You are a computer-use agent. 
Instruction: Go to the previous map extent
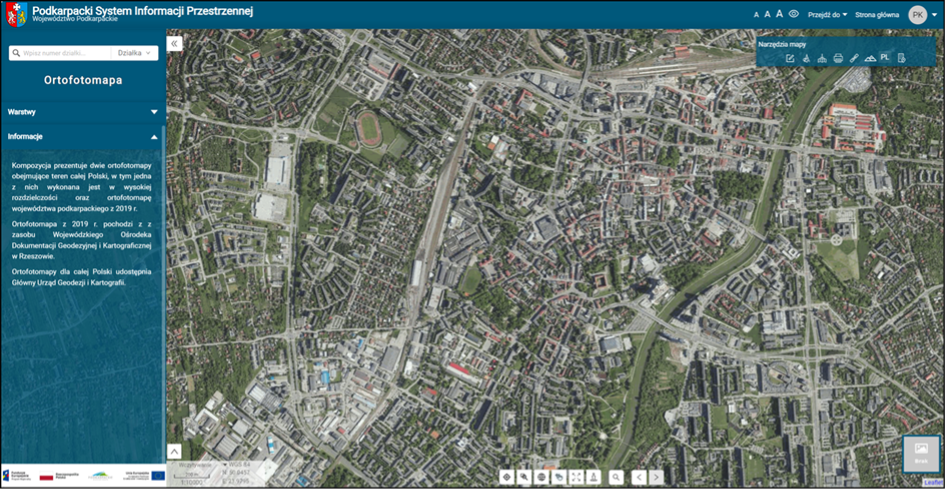pyautogui.click(x=639, y=477)
